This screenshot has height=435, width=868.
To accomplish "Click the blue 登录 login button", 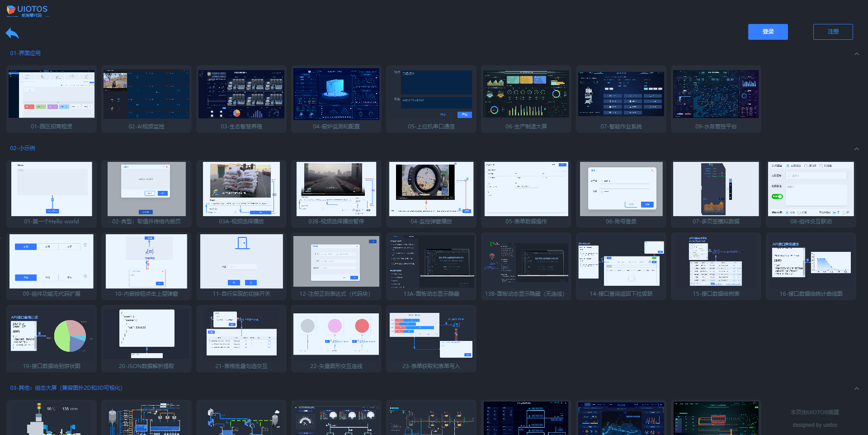I will pyautogui.click(x=768, y=32).
